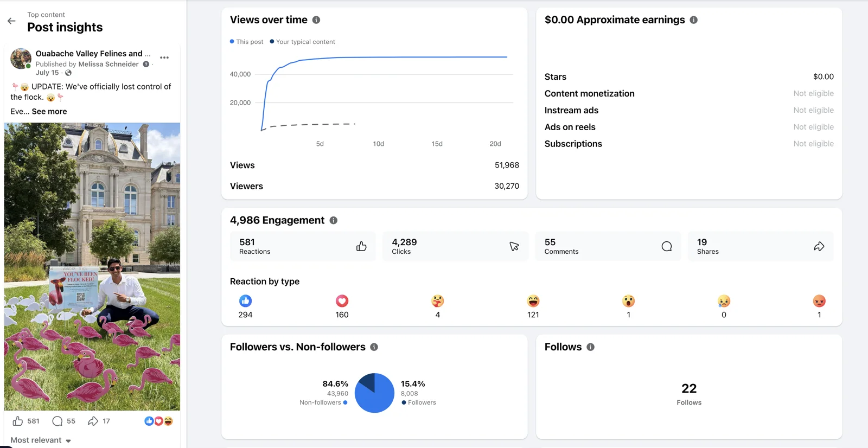Expand post text with See more

pos(49,111)
